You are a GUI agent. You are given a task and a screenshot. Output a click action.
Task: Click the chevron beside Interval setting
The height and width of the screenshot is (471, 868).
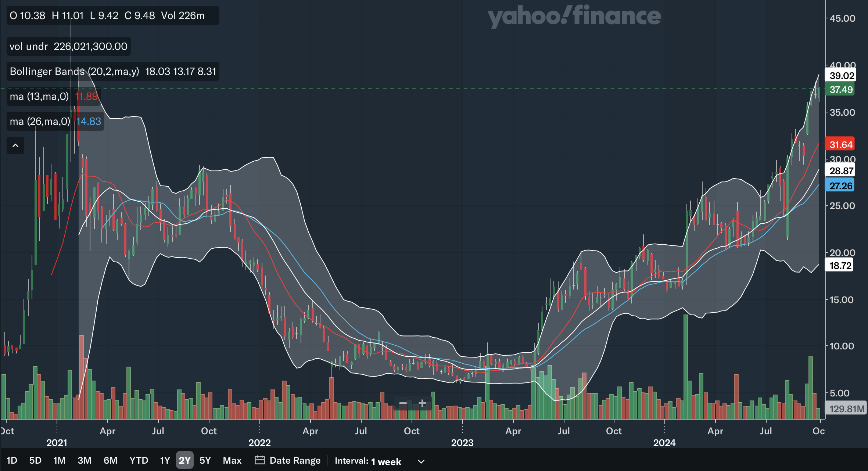coord(421,461)
